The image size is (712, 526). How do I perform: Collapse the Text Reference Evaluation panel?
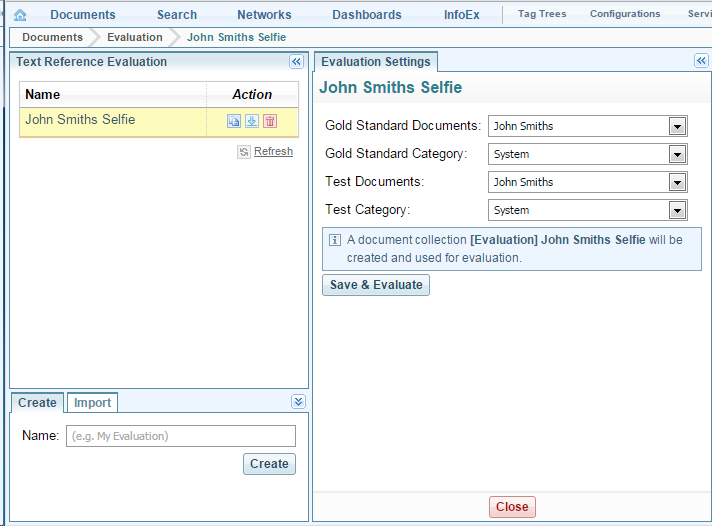click(296, 62)
